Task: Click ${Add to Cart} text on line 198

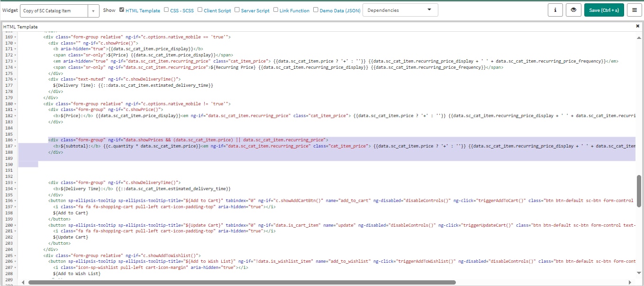Action: (x=71, y=213)
